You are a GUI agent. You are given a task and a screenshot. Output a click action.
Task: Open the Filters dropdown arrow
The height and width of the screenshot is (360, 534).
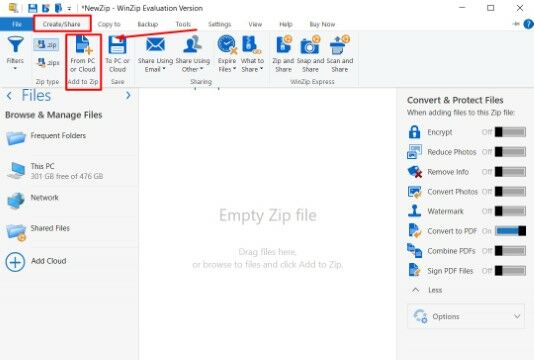point(15,69)
